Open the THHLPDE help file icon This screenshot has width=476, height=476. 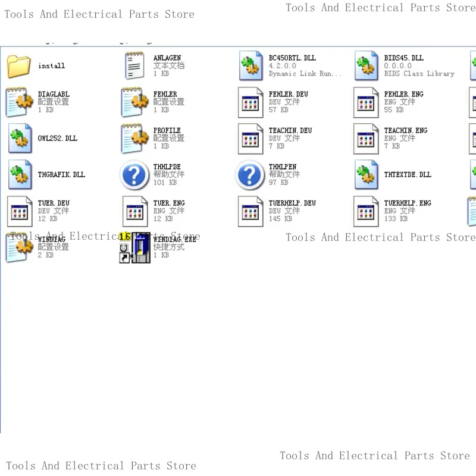134,175
